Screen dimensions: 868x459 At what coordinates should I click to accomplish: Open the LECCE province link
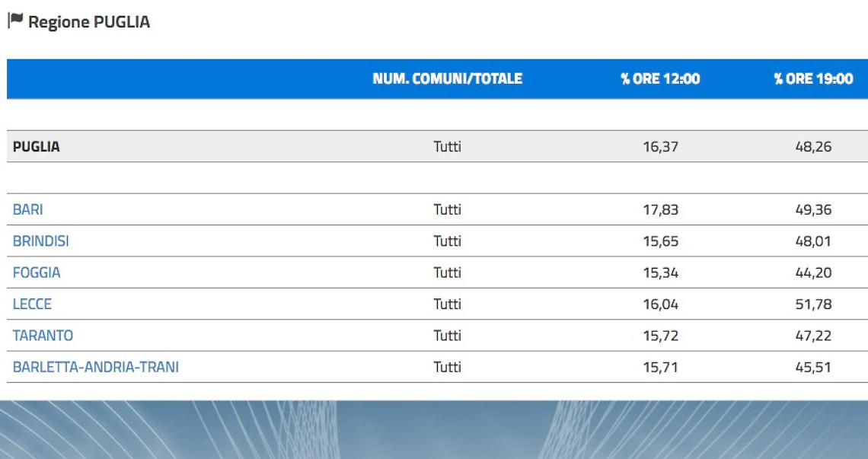click(x=32, y=304)
